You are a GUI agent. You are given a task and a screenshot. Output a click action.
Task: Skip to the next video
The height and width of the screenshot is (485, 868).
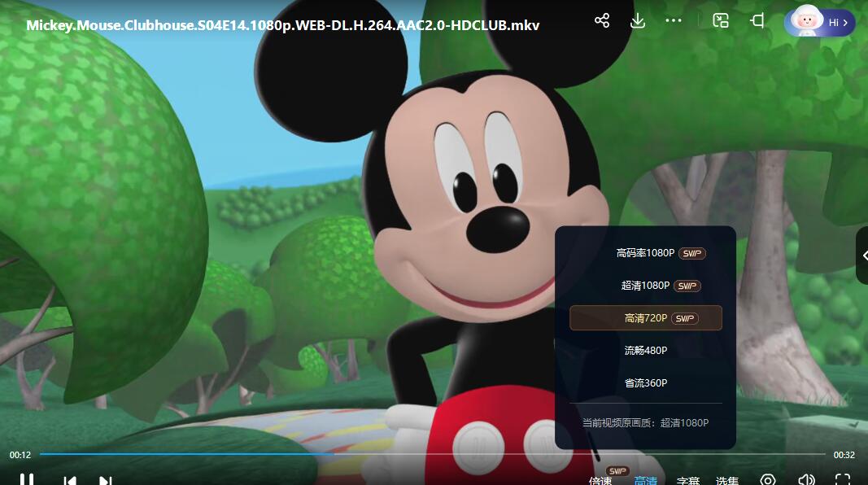(x=105, y=481)
